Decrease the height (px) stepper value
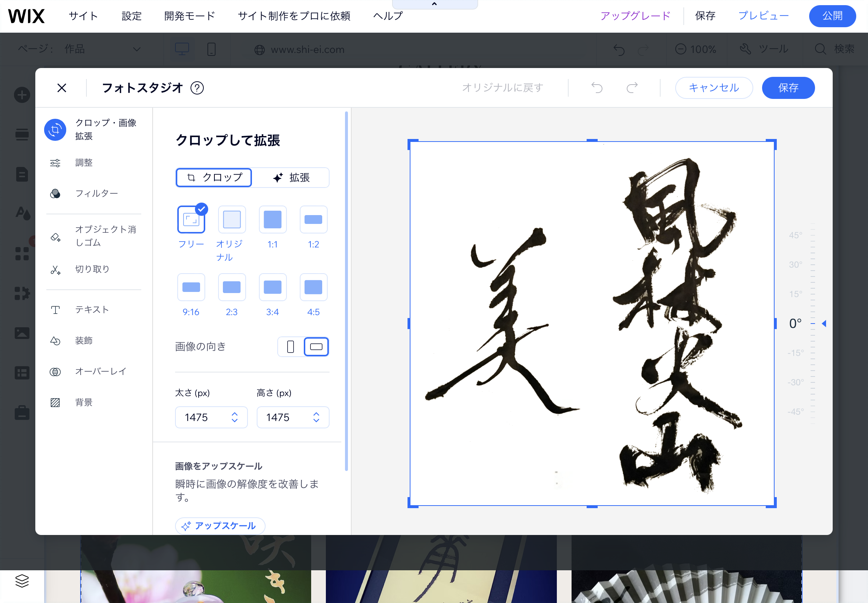The image size is (868, 603). pos(316,421)
